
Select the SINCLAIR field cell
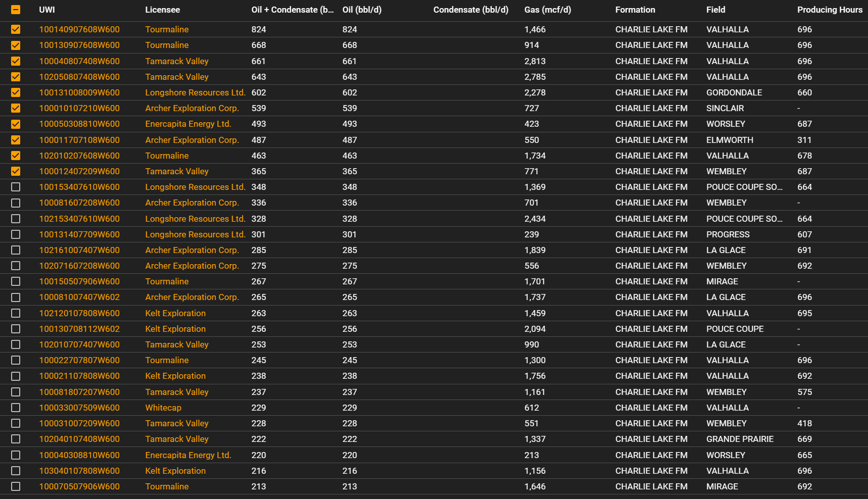coord(725,108)
